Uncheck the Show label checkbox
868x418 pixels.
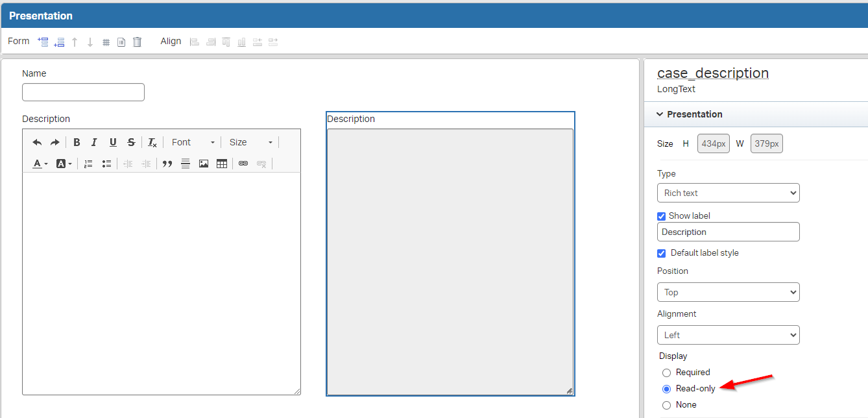pos(662,216)
